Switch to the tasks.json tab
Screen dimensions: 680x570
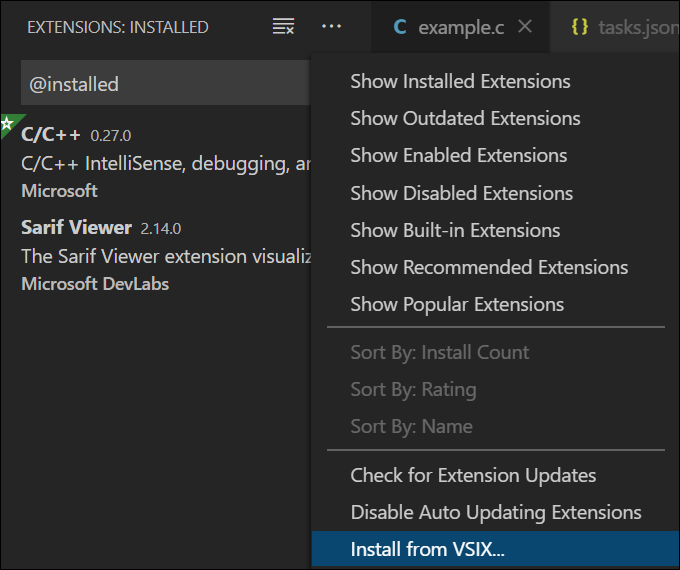637,27
